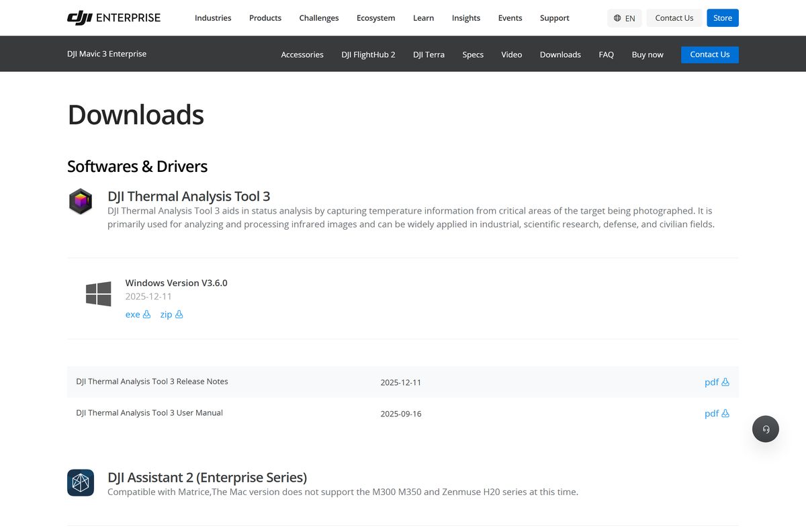
Task: Open the Industries menu
Action: coord(213,18)
